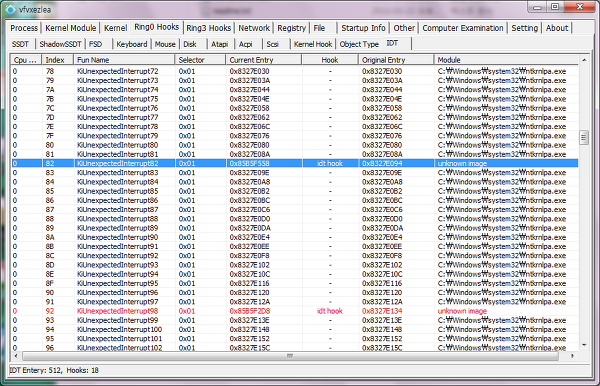Go to the Registry tab
This screenshot has width=600, height=386.
(x=292, y=28)
